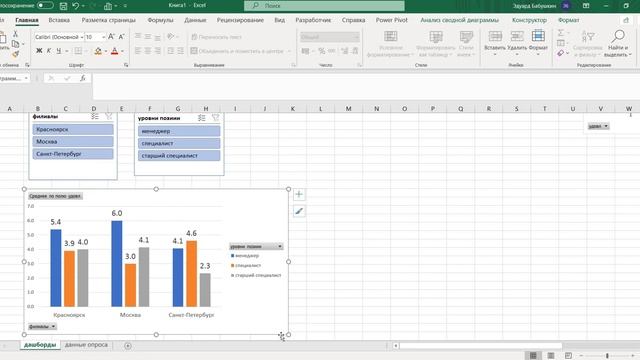
Task: Clear filter in уровни позиции slicer
Action: [x=215, y=118]
